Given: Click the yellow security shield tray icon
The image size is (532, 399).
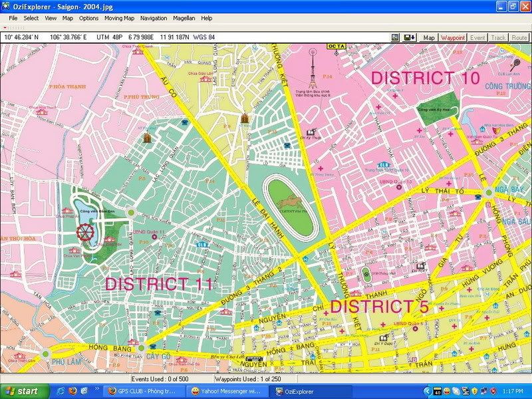Looking at the screenshot, I should coord(474,392).
